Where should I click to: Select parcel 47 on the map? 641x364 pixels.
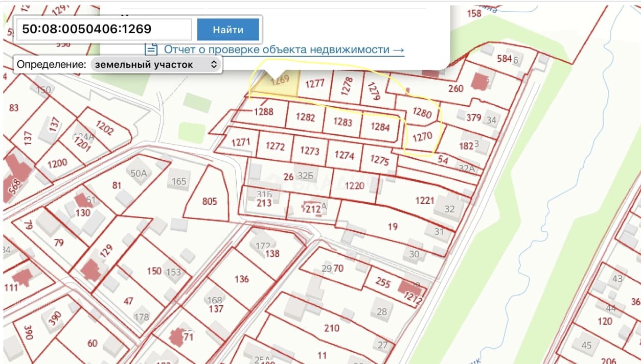[128, 301]
